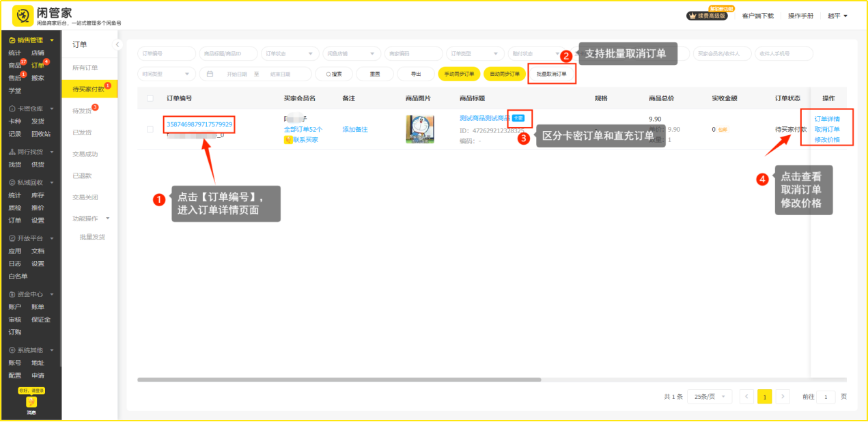The height and width of the screenshot is (422, 868).
Task: Click the 闲管家 logo icon
Action: click(23, 15)
